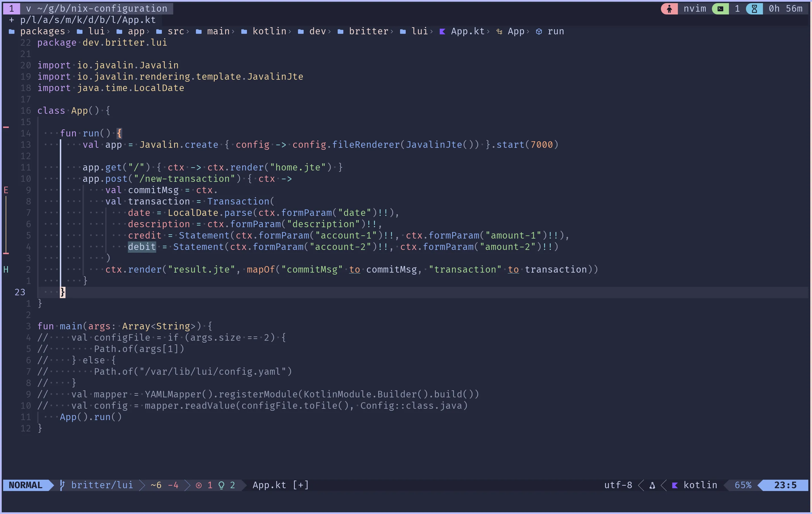Viewport: 812px width, 514px height.
Task: Expand the App.kt breadcrumb chevron
Action: pos(489,31)
